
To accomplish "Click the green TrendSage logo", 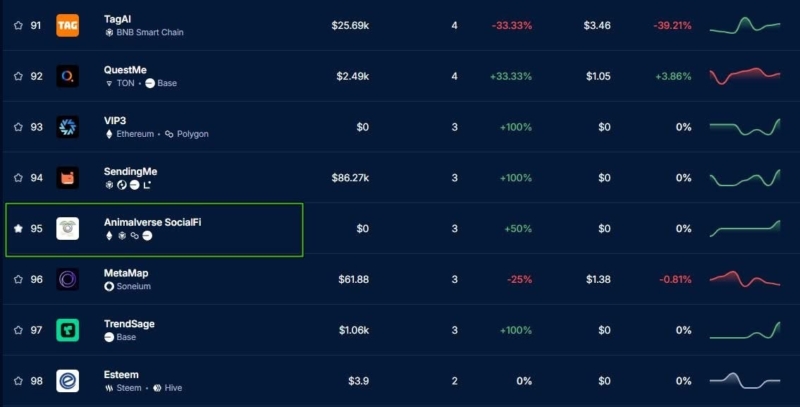I will tap(67, 330).
